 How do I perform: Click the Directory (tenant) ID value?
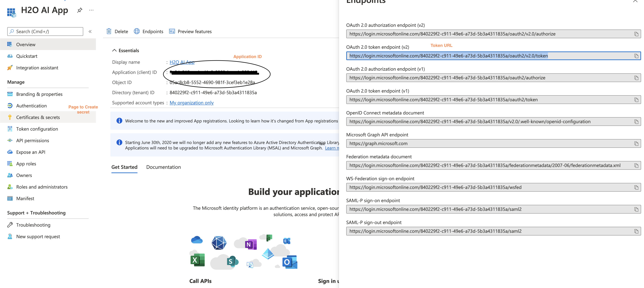(213, 93)
